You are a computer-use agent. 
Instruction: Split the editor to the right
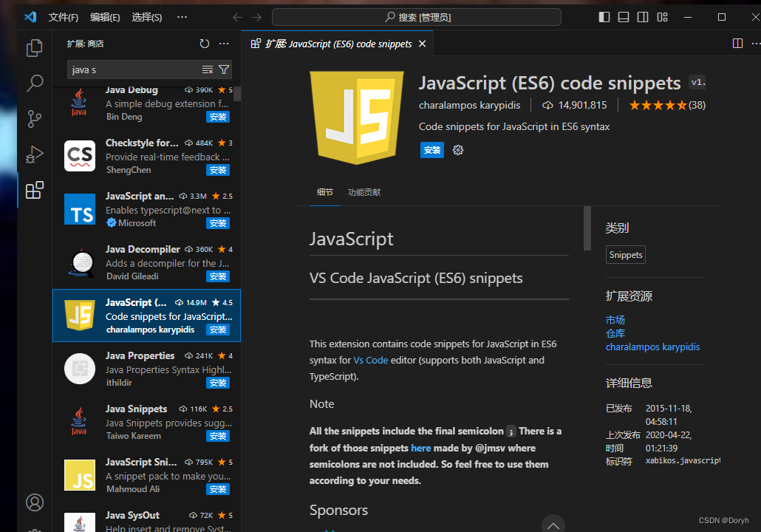737,44
